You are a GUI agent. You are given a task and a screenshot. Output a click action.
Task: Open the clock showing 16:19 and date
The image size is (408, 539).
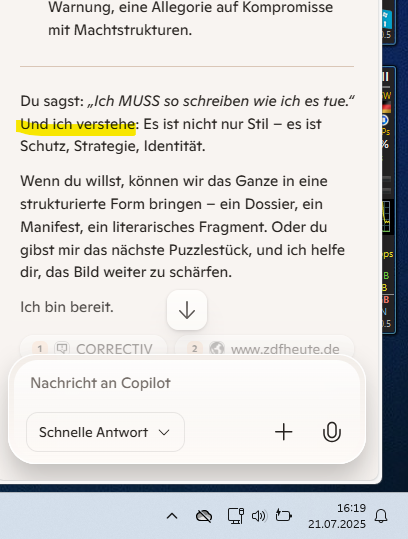coord(337,516)
